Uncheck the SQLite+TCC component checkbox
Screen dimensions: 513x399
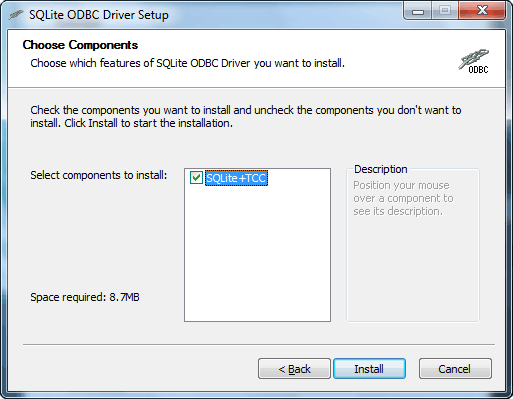coord(196,178)
